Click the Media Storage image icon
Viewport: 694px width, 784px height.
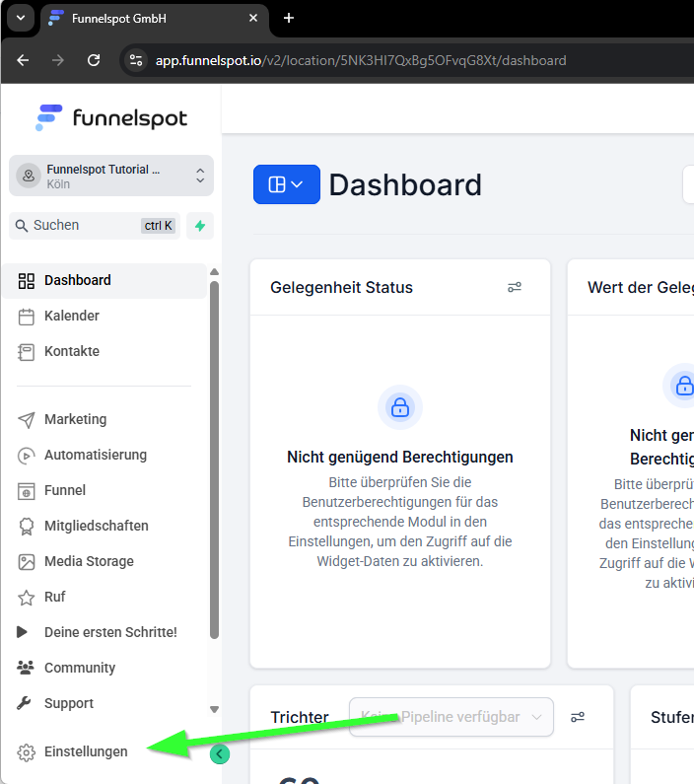point(26,562)
